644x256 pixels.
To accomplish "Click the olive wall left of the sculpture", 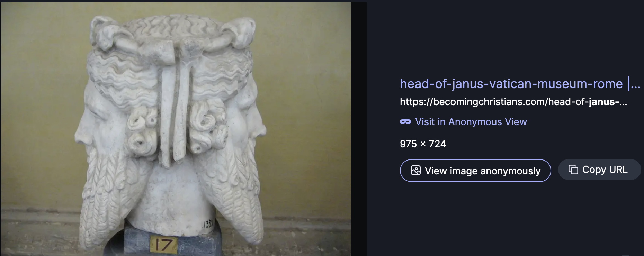I will [38, 104].
